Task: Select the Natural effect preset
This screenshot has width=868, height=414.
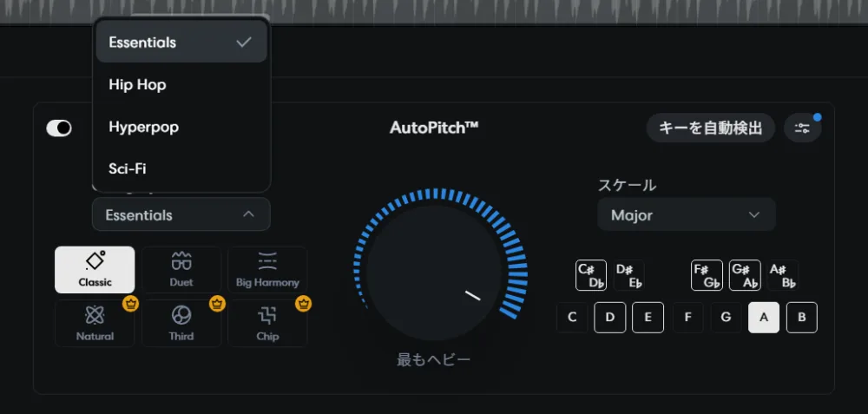Action: [x=95, y=323]
